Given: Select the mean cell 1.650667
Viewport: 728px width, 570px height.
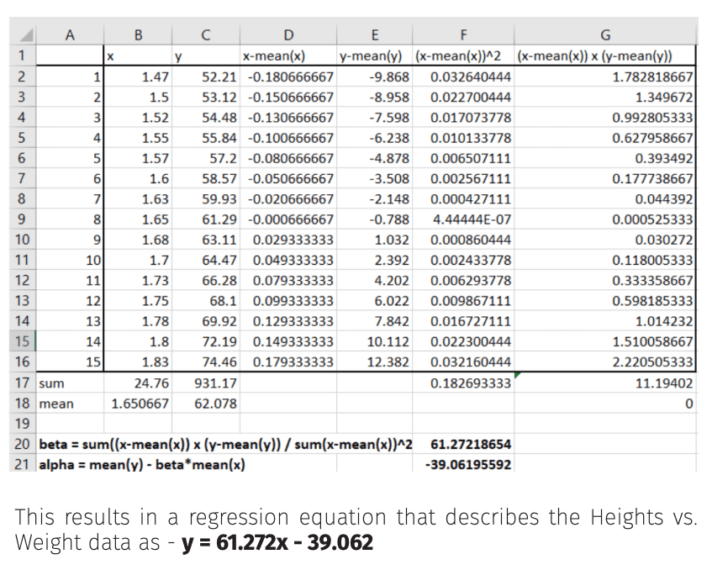Looking at the screenshot, I should pos(138,404).
